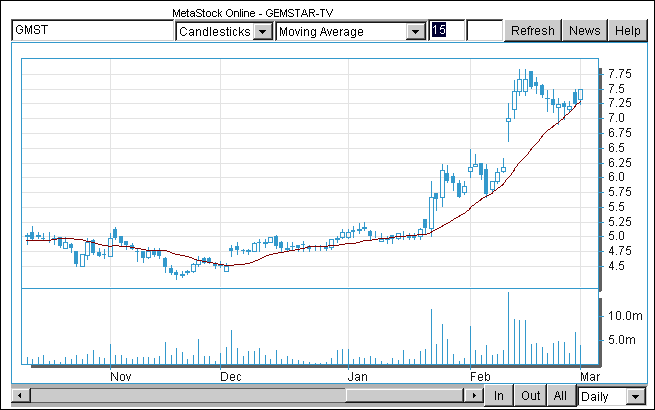Viewport: 655px width, 410px height.
Task: Click the Mar date axis label
Action: [x=590, y=377]
